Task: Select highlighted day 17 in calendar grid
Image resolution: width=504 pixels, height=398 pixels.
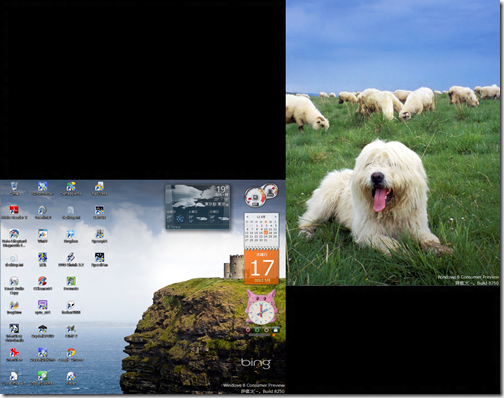Action: point(266,232)
